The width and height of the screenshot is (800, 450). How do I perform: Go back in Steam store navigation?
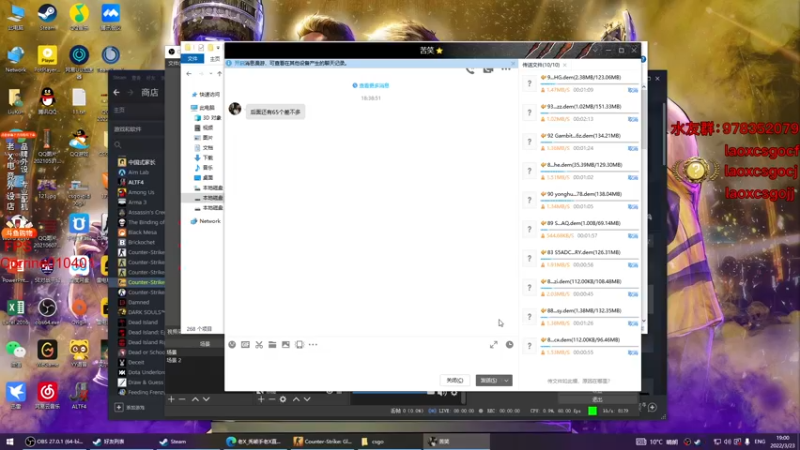116,92
